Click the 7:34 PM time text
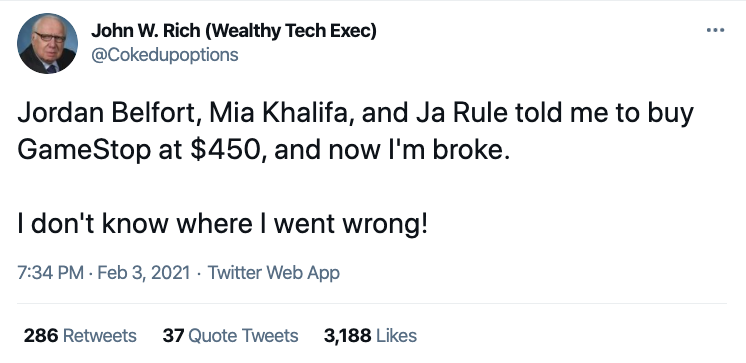746x363 pixels. pos(50,273)
